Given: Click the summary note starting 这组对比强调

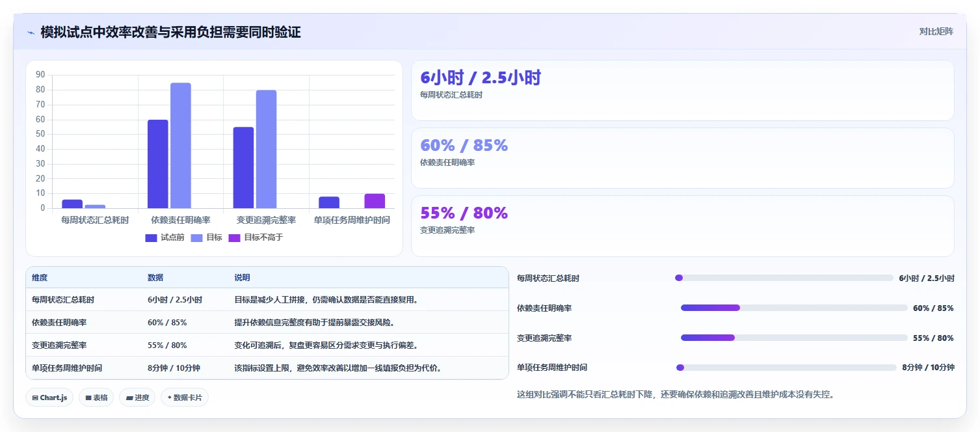Looking at the screenshot, I should [x=675, y=394].
